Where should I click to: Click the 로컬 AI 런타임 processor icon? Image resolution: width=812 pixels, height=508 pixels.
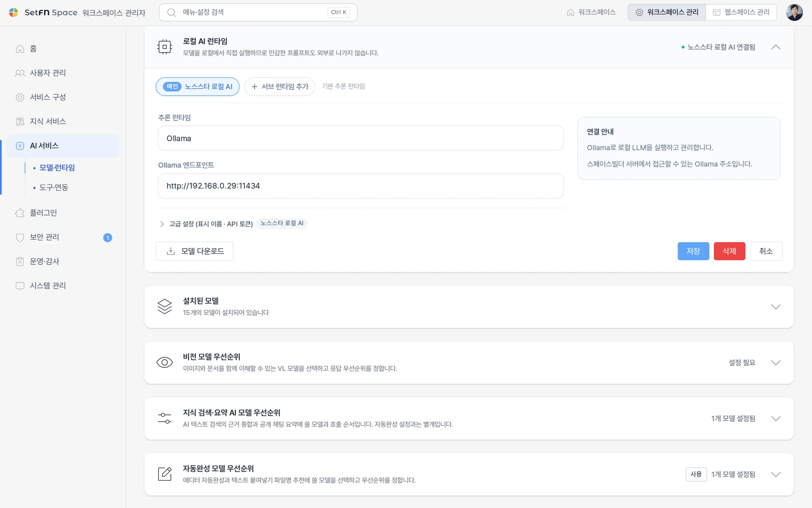point(165,47)
